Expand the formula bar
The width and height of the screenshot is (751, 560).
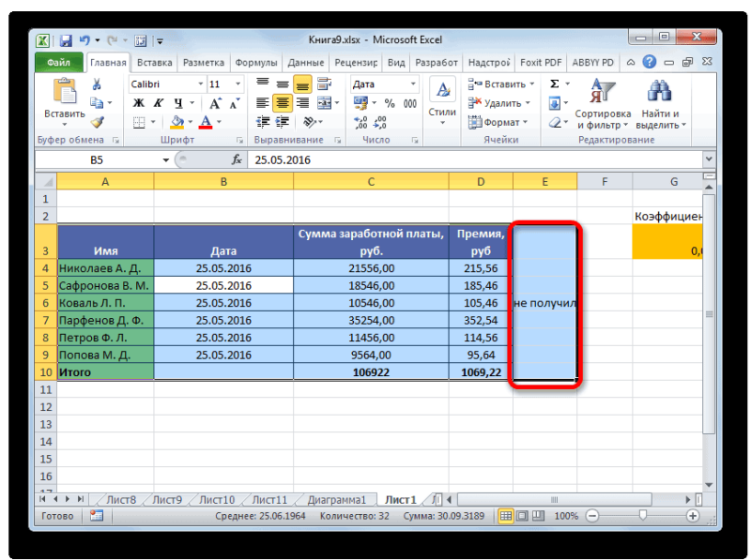(x=710, y=159)
